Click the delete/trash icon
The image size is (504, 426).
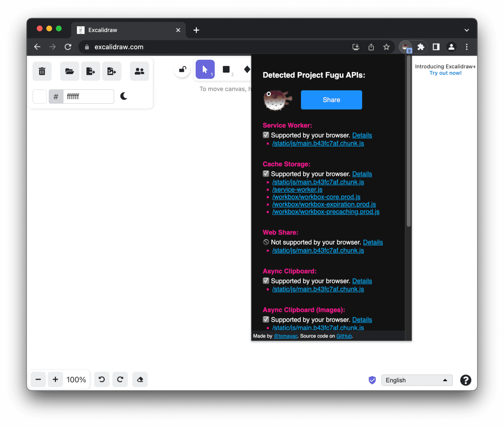click(x=42, y=71)
